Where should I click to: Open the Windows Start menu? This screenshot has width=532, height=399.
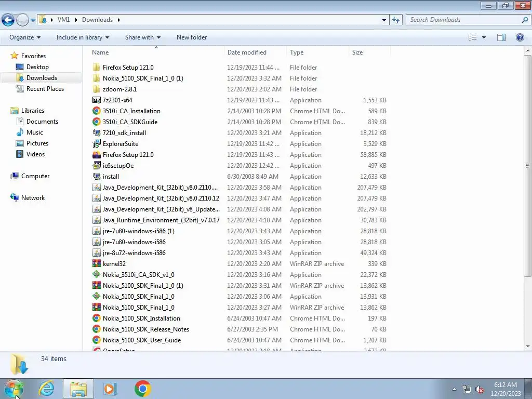[x=14, y=389]
